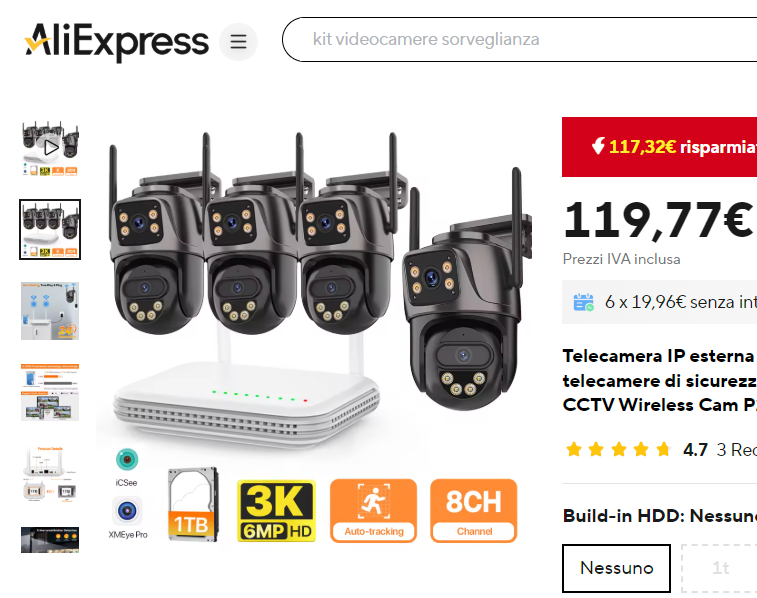The width and height of the screenshot is (757, 598).
Task: Click the XMEye Pro app icon
Action: click(x=127, y=511)
